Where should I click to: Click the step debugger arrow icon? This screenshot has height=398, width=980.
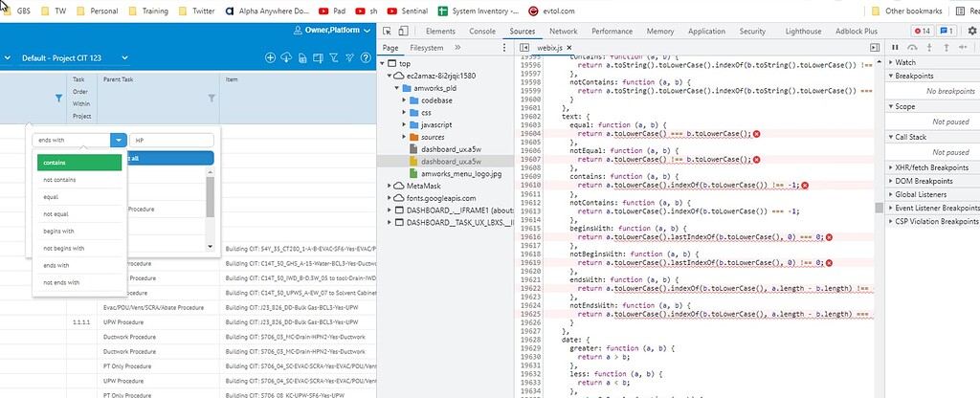pos(963,48)
